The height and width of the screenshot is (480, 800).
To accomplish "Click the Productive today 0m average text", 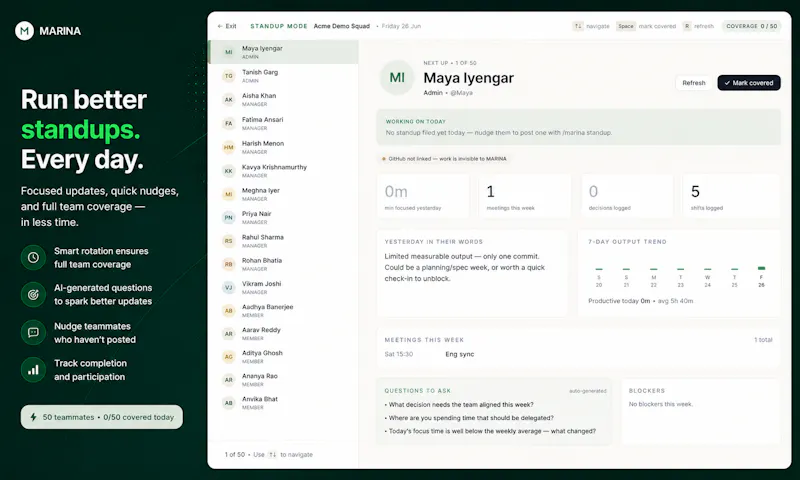I will point(640,301).
